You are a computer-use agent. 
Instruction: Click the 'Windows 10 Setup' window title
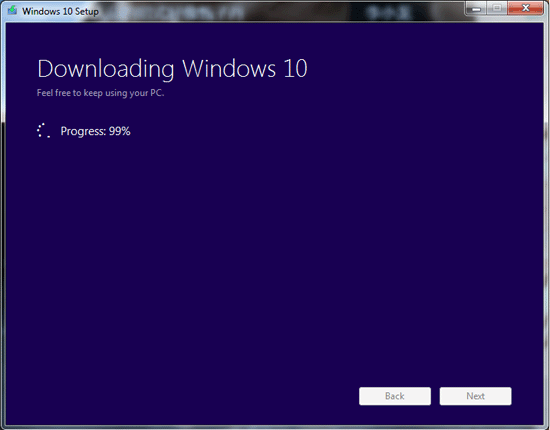point(60,11)
